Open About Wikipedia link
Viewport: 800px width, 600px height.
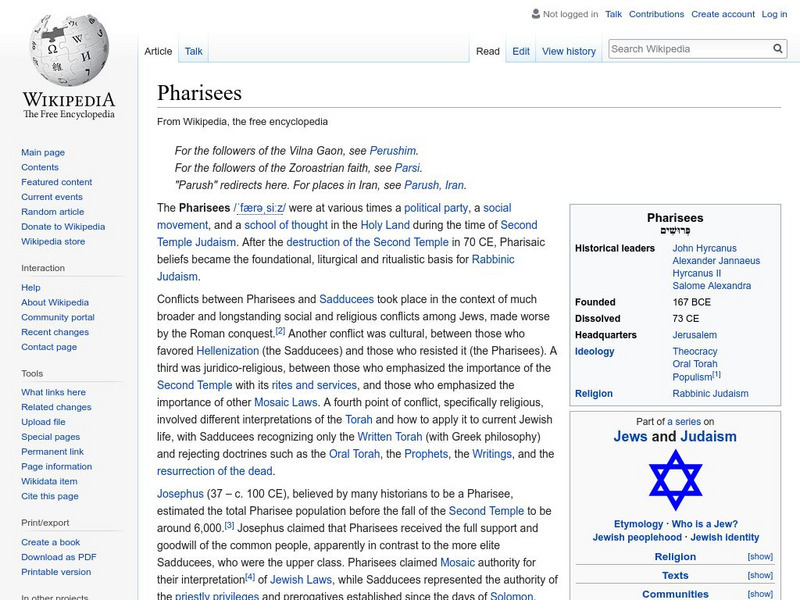point(55,303)
